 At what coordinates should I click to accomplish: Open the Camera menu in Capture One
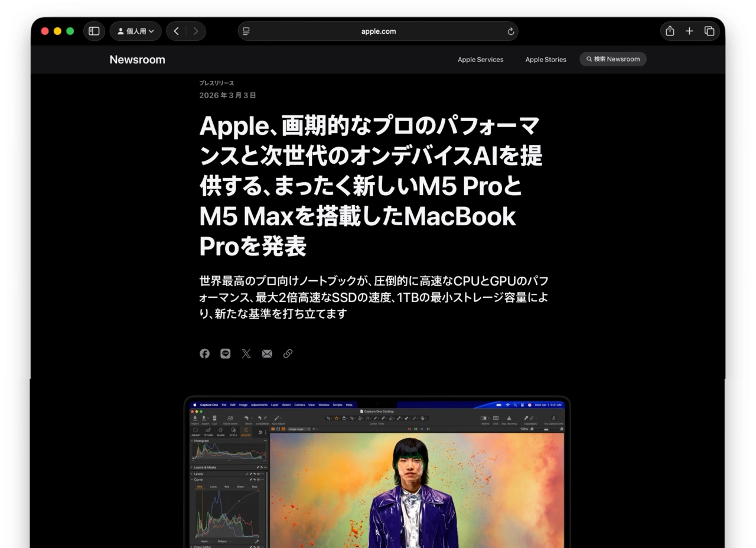click(x=300, y=405)
